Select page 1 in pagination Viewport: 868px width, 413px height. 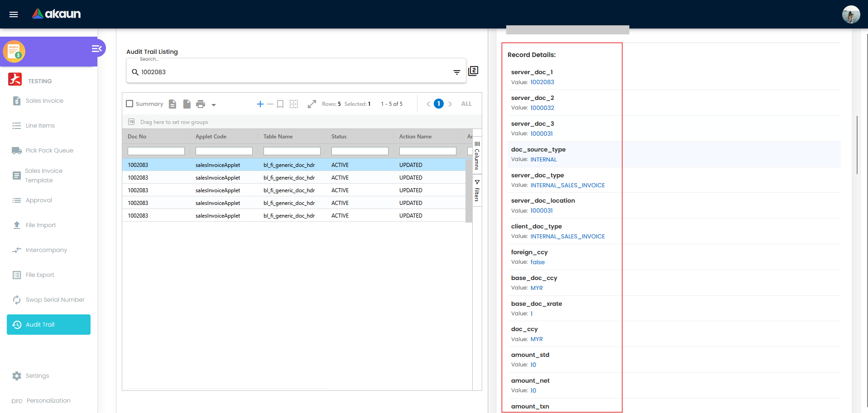[439, 104]
